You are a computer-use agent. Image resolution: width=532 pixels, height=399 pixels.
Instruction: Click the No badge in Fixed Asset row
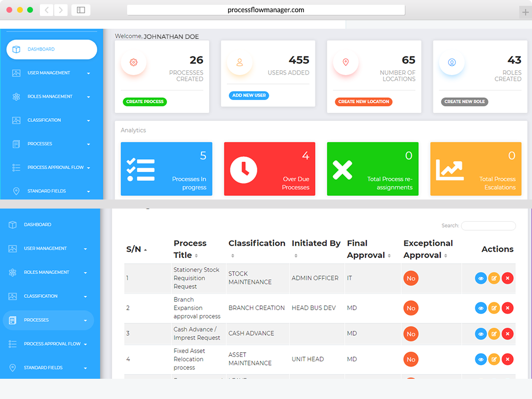click(411, 360)
